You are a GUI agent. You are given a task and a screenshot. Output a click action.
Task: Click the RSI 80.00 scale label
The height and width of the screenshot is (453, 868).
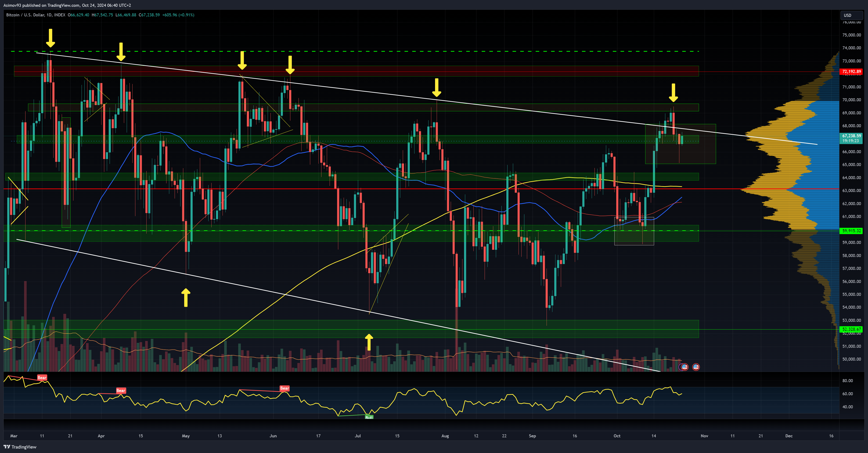pos(847,381)
